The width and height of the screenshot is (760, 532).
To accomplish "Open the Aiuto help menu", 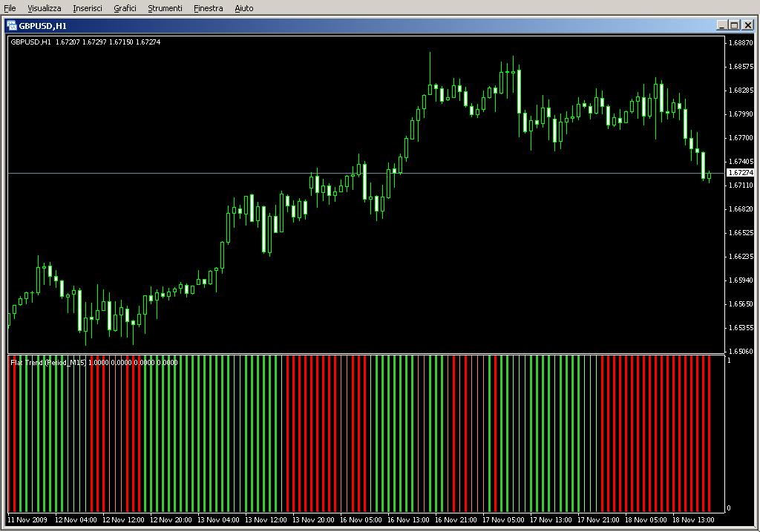I will click(243, 8).
